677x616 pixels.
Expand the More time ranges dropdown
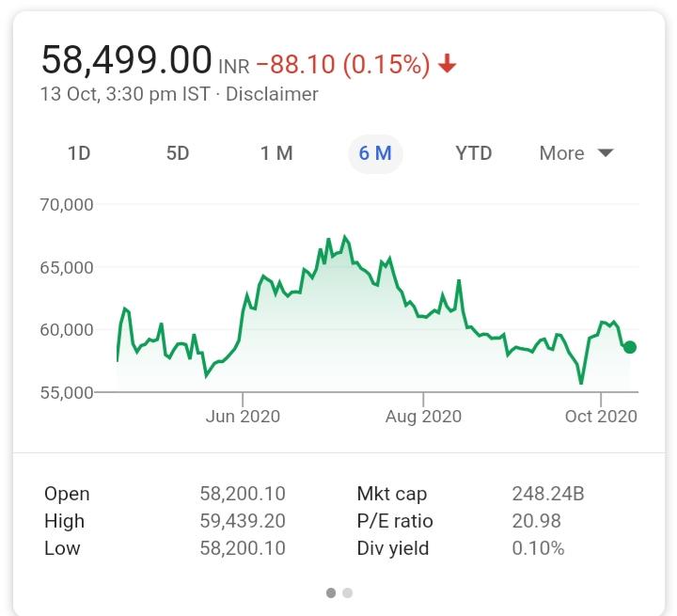pyautogui.click(x=575, y=153)
